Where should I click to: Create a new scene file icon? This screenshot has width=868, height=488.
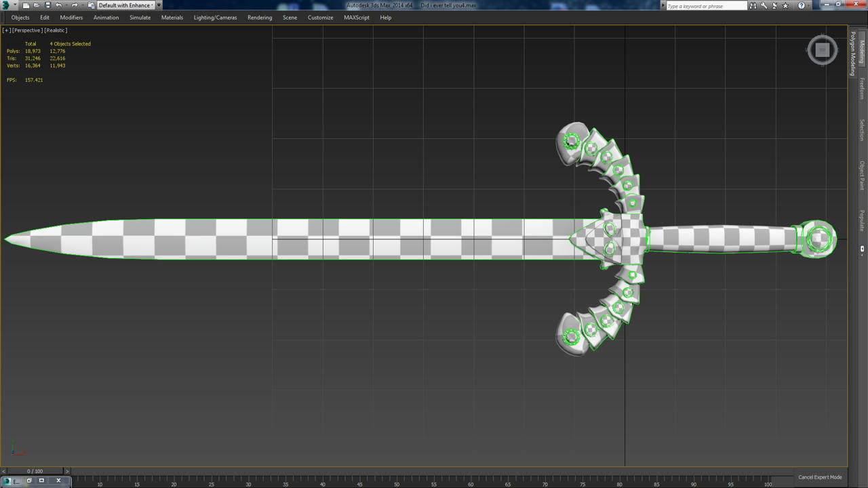(26, 5)
